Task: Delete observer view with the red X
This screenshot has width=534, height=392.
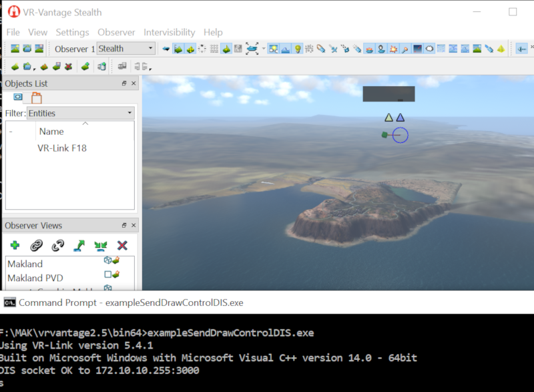Action: [x=122, y=245]
